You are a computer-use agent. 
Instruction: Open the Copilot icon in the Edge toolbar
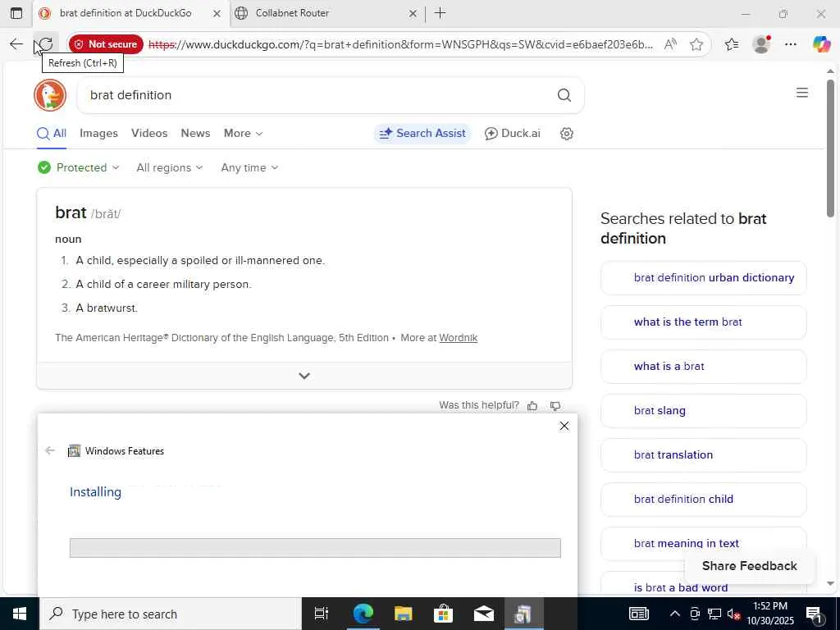point(821,44)
